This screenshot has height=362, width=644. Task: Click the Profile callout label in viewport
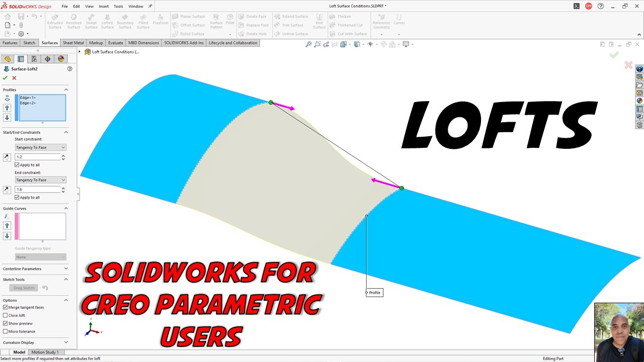(x=374, y=293)
